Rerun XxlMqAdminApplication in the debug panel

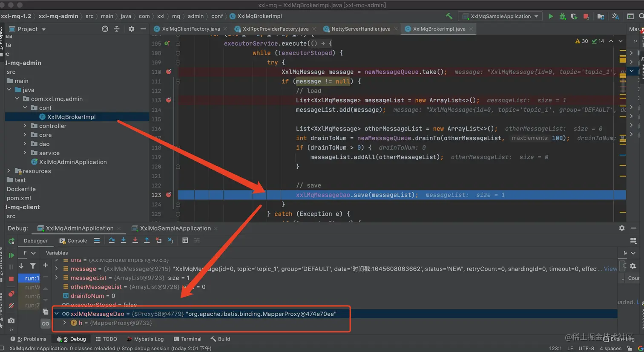(11, 241)
